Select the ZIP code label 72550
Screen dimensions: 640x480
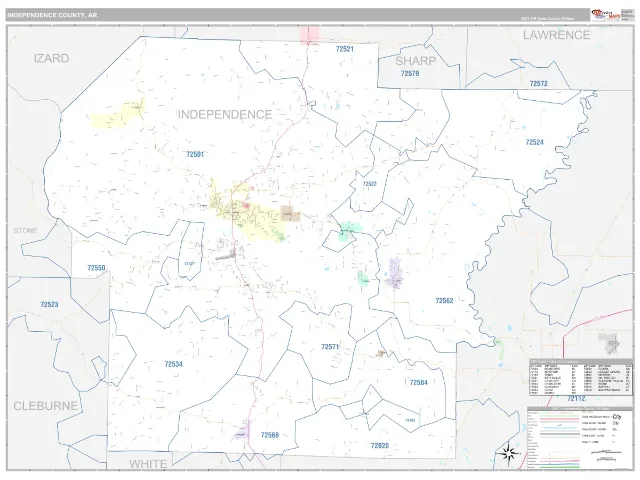[x=96, y=268]
